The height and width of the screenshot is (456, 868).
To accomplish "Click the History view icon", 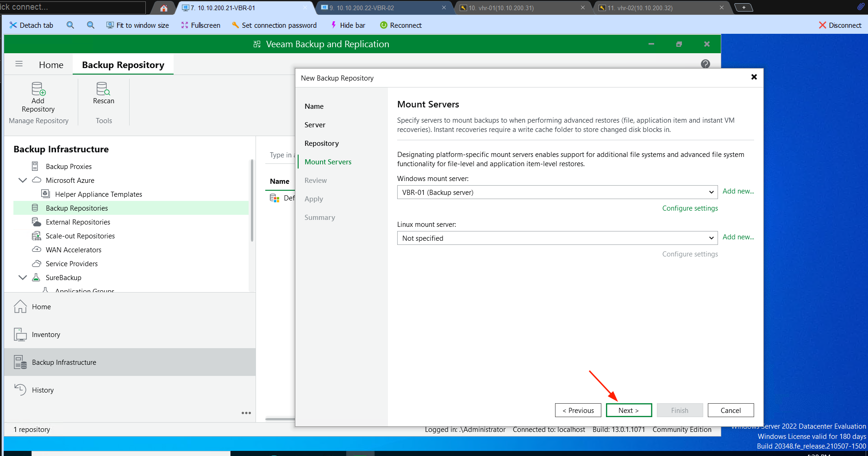I will 20,390.
